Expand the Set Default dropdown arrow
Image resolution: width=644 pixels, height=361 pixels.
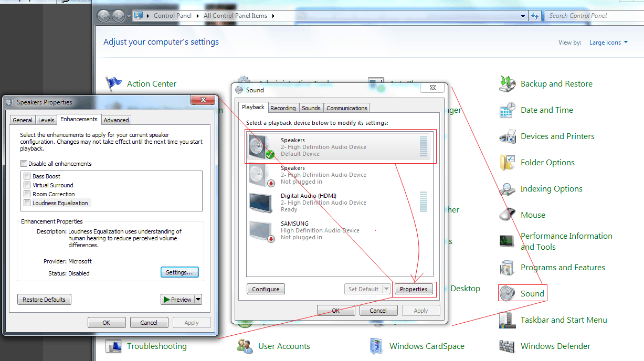pos(386,289)
